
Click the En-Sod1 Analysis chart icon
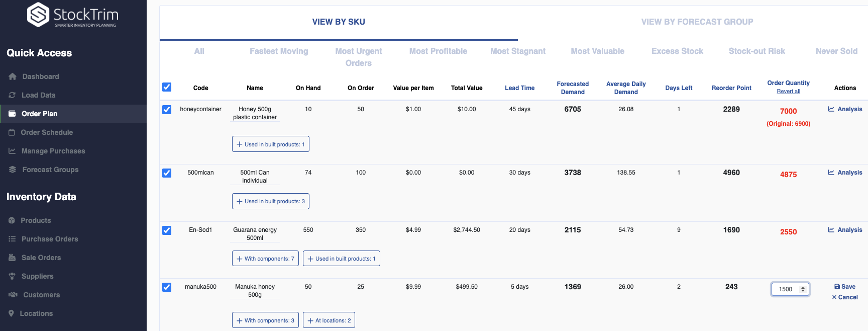pos(831,230)
